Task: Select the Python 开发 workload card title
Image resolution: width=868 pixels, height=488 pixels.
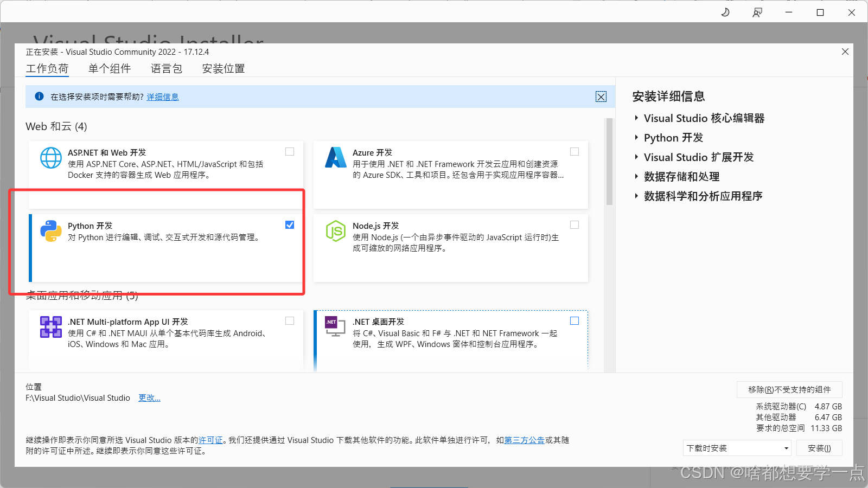Action: [90, 226]
